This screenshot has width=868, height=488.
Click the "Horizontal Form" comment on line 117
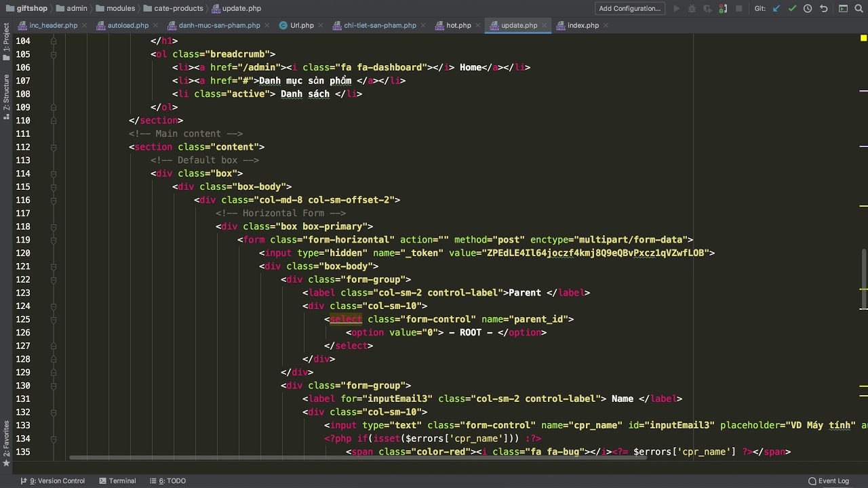coord(281,213)
